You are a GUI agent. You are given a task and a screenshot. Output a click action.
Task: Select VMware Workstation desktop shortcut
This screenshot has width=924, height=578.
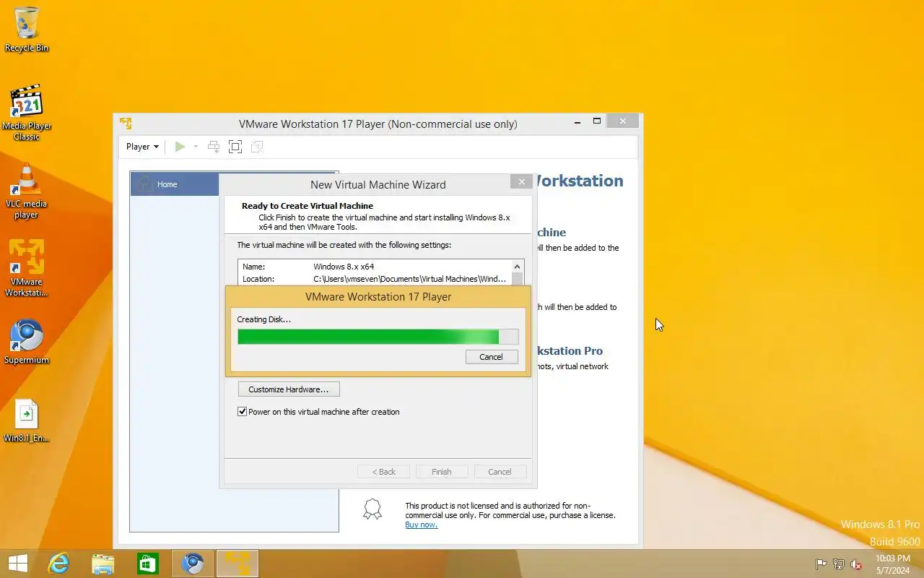tap(27, 268)
